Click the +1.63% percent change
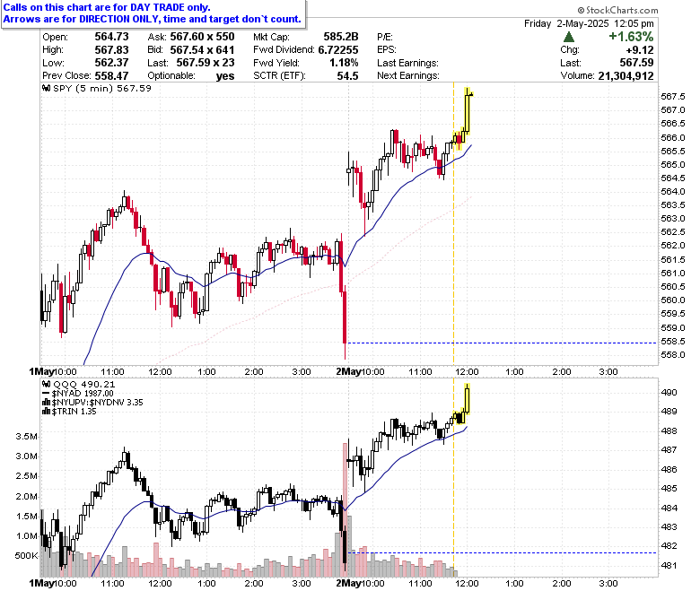The width and height of the screenshot is (700, 591). [631, 36]
